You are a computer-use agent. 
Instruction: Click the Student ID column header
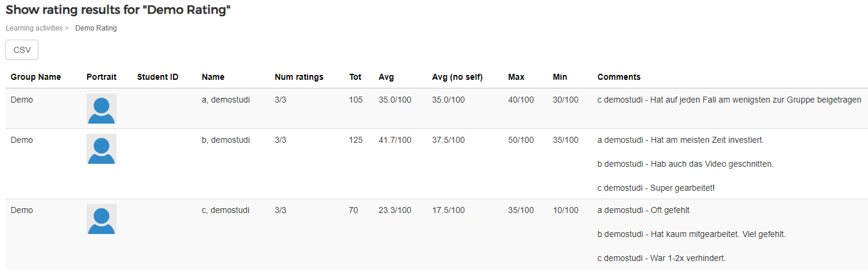[x=158, y=77]
